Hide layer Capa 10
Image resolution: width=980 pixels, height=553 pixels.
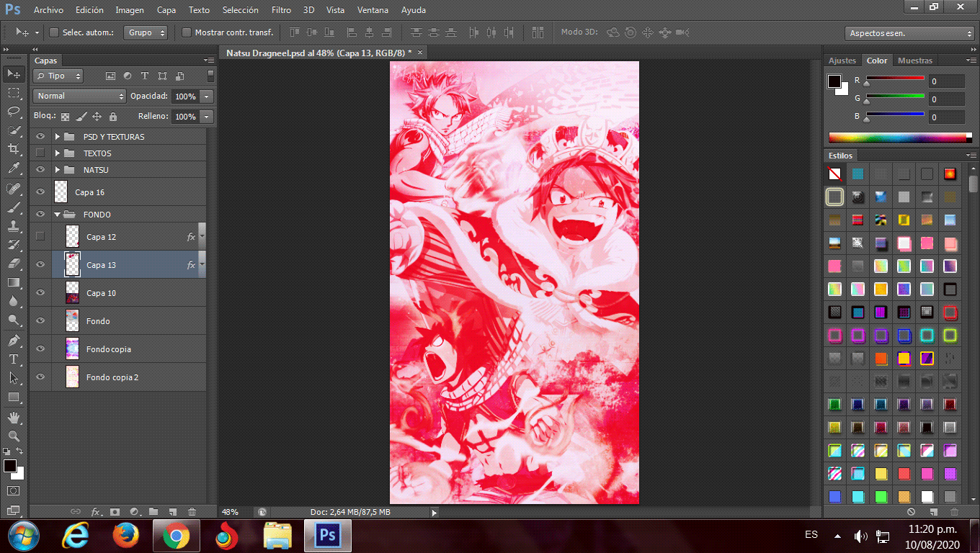pos(40,292)
